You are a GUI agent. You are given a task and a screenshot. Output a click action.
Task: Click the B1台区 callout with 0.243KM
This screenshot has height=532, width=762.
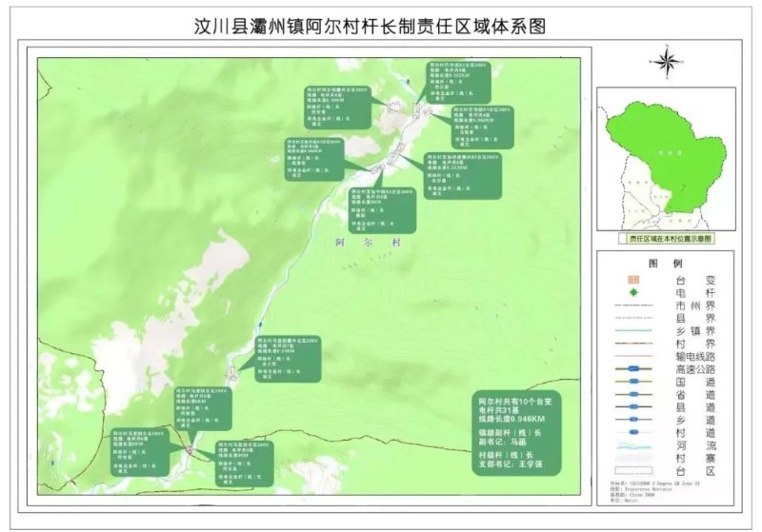click(462, 176)
